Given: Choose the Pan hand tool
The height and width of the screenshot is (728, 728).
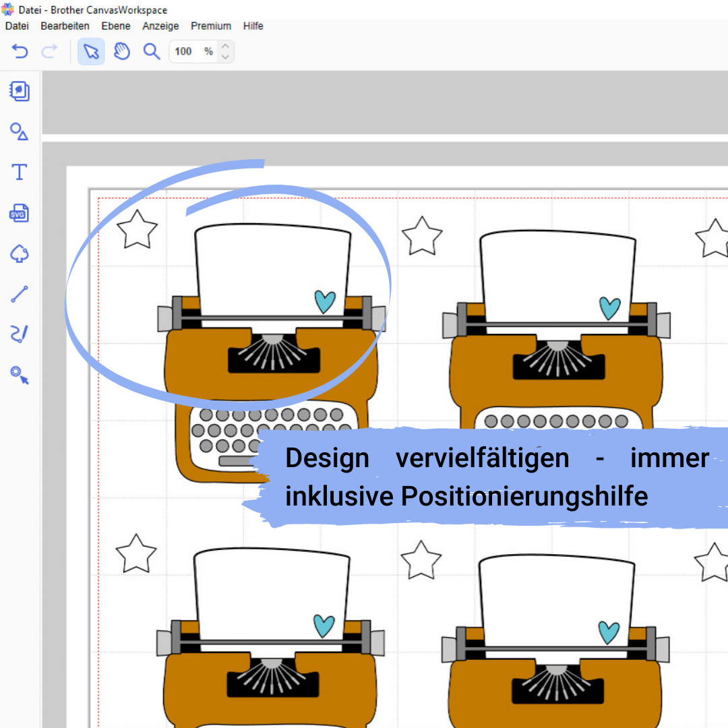Looking at the screenshot, I should click(x=121, y=51).
